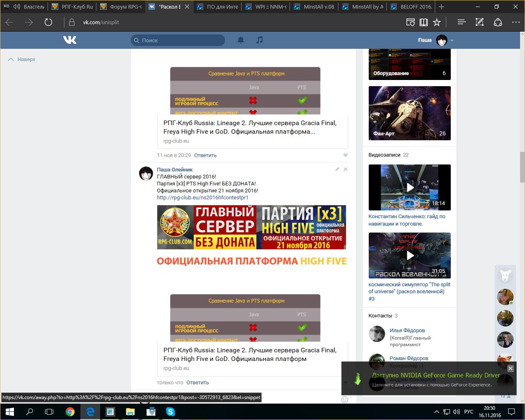Edit the comment with pencil icon

tap(337, 169)
